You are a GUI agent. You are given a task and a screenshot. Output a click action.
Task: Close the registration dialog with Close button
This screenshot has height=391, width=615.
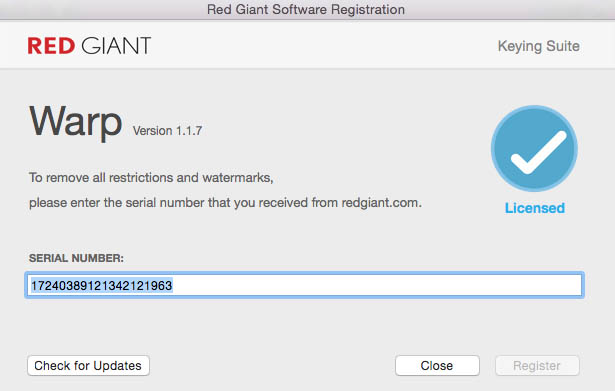(437, 366)
